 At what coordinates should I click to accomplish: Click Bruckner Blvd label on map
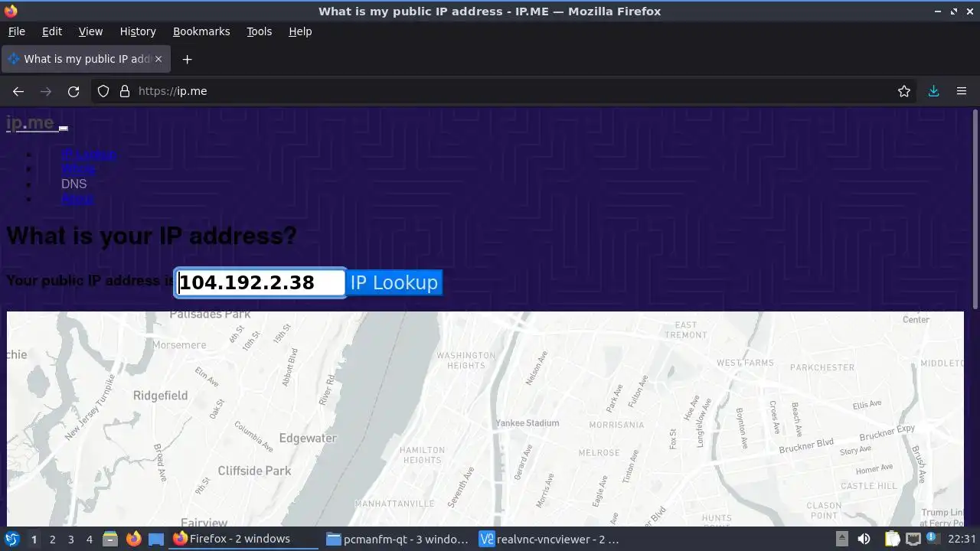tap(806, 446)
